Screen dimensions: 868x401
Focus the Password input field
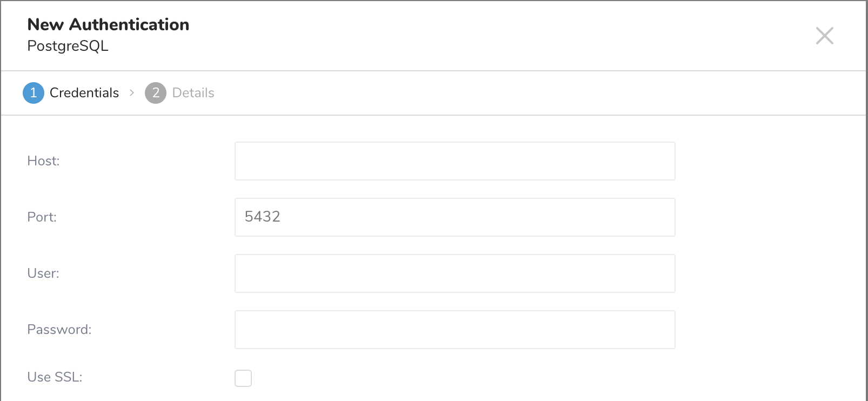(455, 330)
